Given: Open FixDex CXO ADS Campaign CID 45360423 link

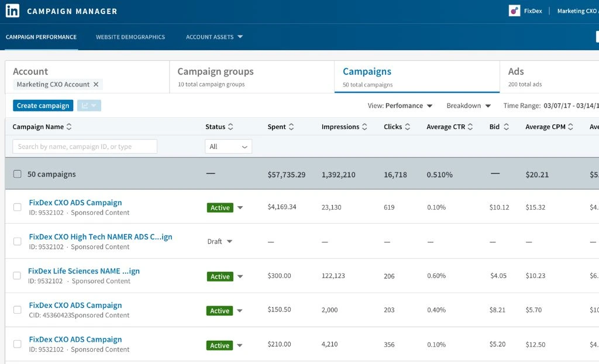Looking at the screenshot, I should tap(75, 305).
